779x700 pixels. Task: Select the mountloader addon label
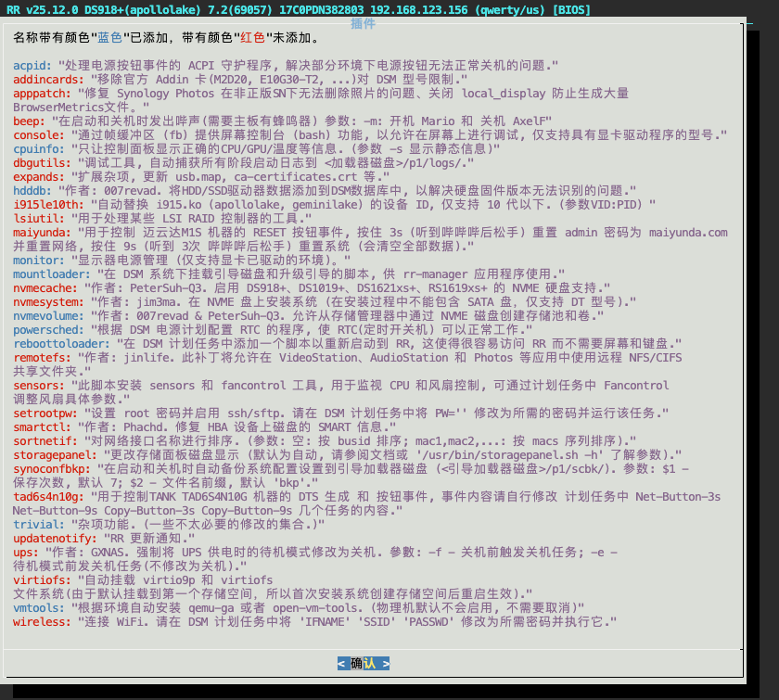coord(50,274)
